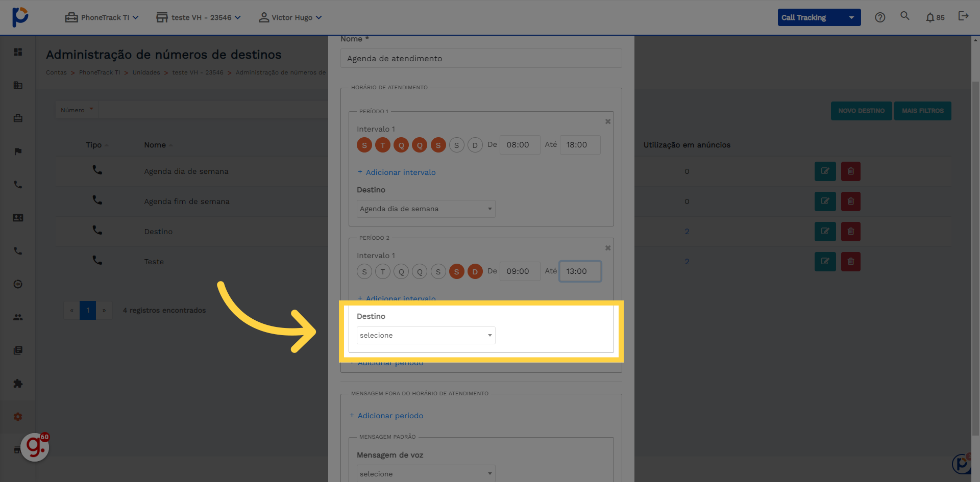Click the Contas breadcrumb
Screen dimensions: 980x482
56,72
